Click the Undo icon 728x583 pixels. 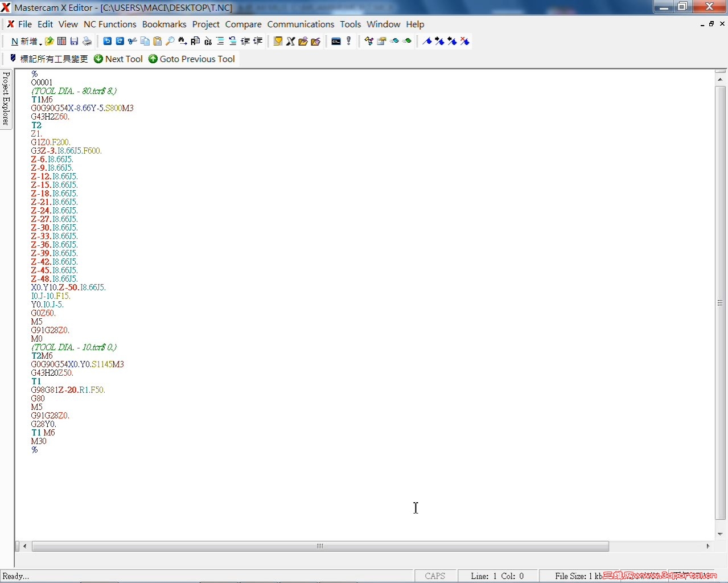(107, 41)
